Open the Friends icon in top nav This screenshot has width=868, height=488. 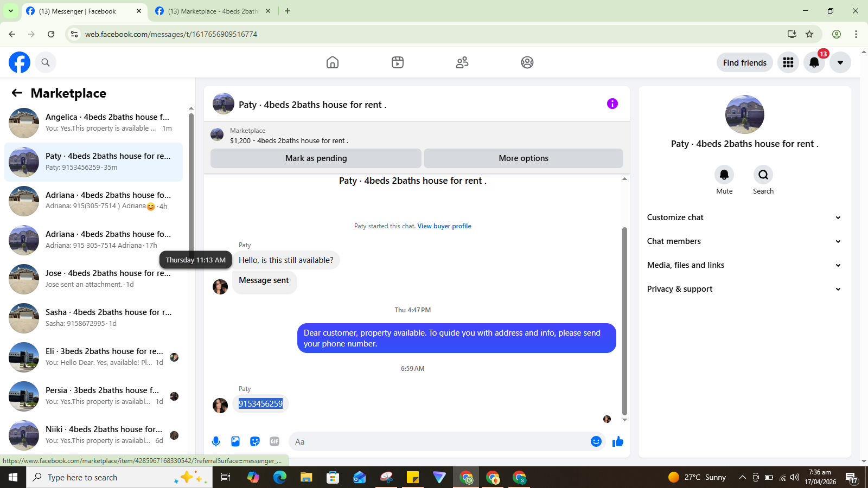point(462,62)
